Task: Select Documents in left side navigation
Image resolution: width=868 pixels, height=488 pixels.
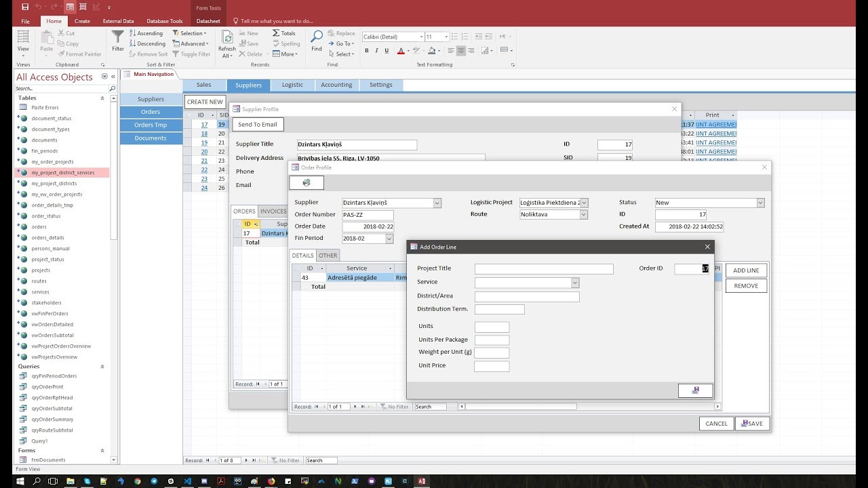Action: [x=151, y=138]
